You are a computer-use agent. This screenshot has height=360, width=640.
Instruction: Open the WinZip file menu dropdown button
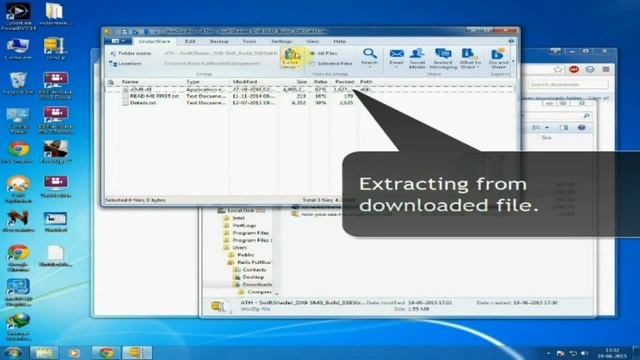tap(118, 41)
